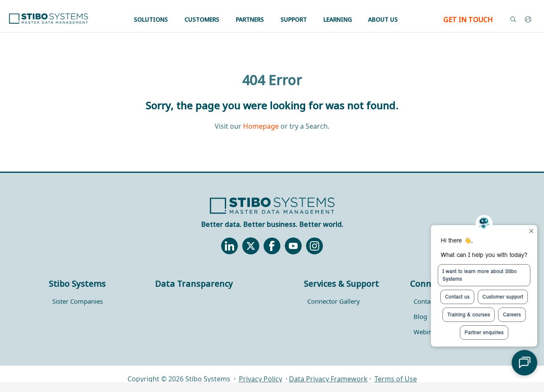Select the 'Partner enquiries' chat option
Screen dimensions: 544x392
pyautogui.click(x=484, y=333)
